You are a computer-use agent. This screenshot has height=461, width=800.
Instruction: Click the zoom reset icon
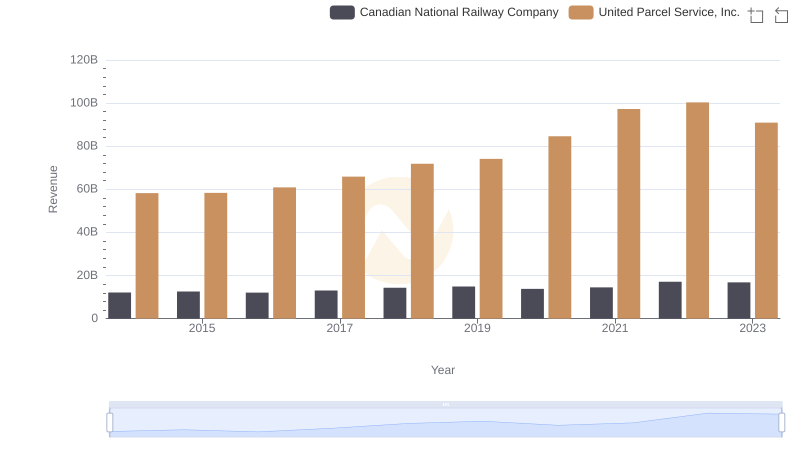[781, 15]
